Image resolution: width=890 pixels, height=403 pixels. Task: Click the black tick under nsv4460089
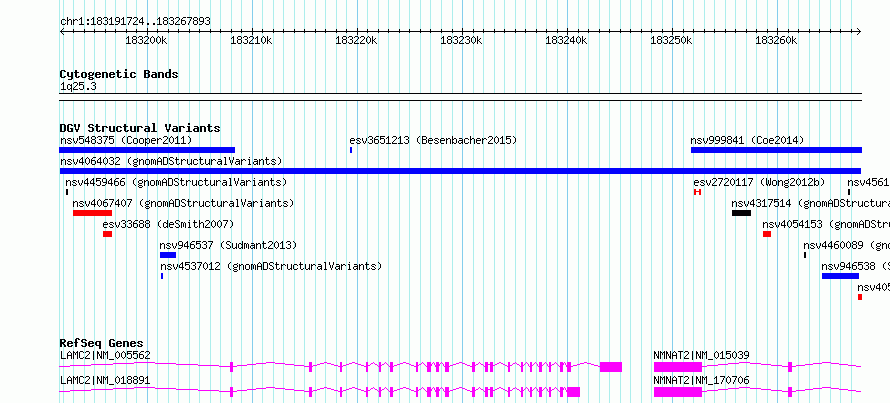click(x=805, y=255)
